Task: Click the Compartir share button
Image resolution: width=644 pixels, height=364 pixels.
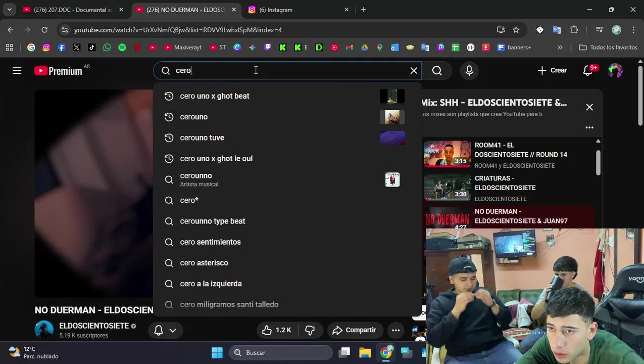Action: (354, 330)
